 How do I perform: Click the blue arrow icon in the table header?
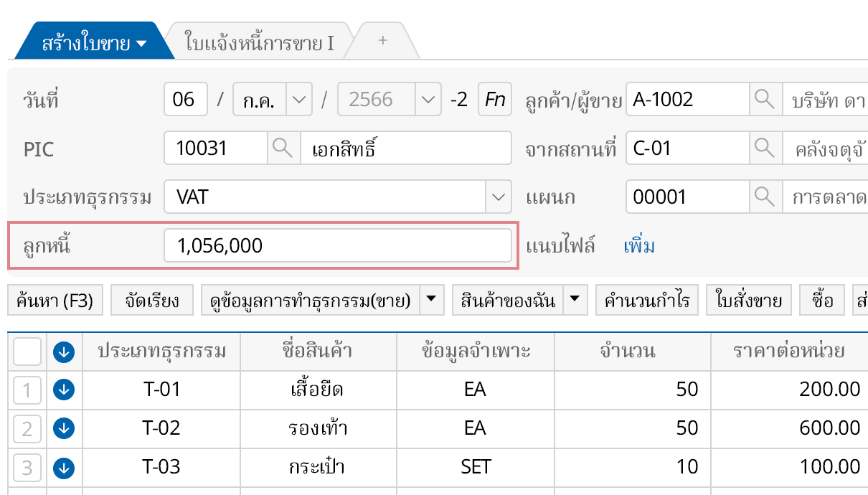[64, 351]
